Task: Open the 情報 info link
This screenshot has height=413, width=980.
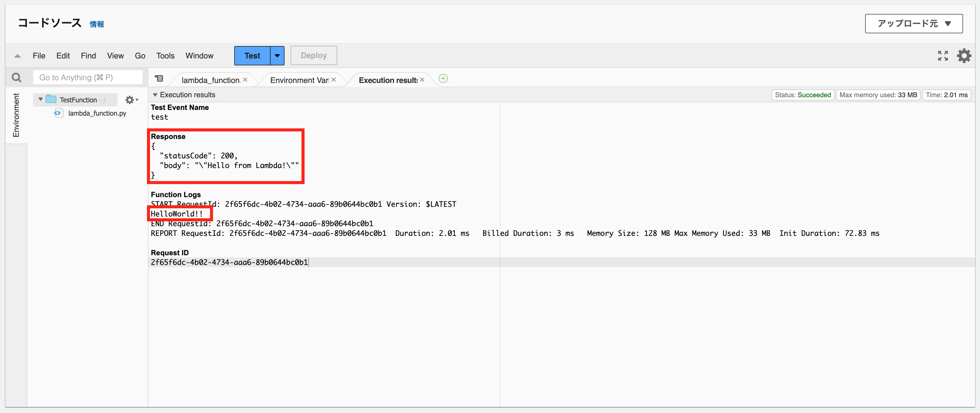Action: [97, 24]
